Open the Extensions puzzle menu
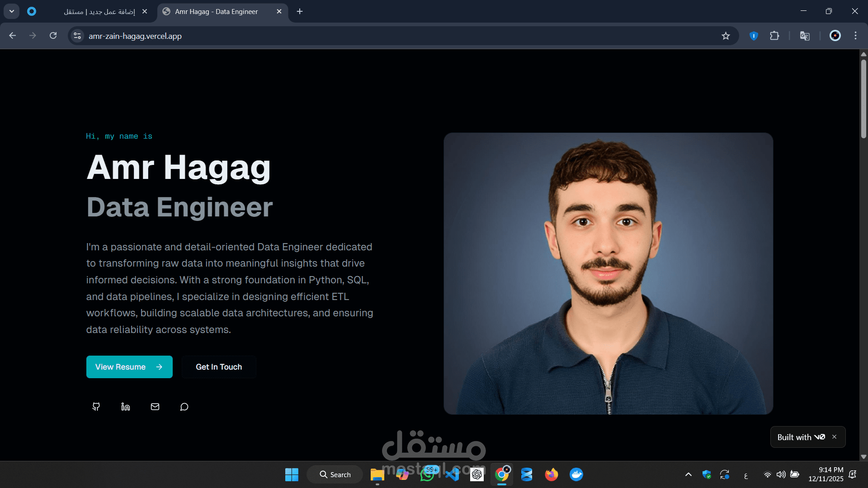The height and width of the screenshot is (488, 868). point(774,36)
